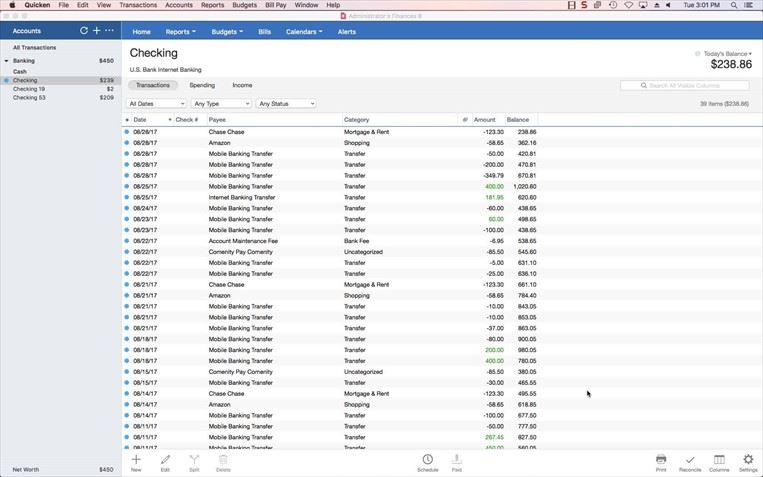Toggle status dot of Account Maintenance Fee row

click(x=127, y=241)
